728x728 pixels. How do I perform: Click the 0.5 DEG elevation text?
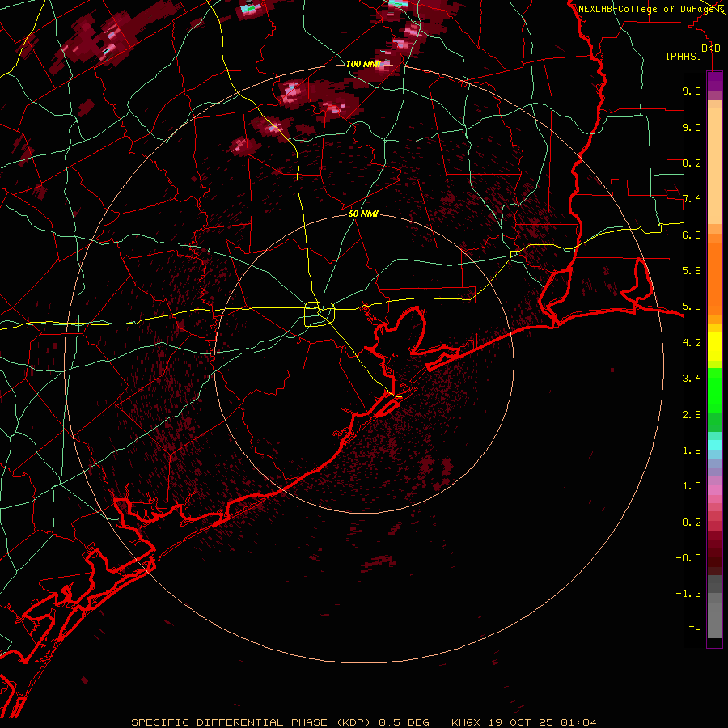(404, 722)
